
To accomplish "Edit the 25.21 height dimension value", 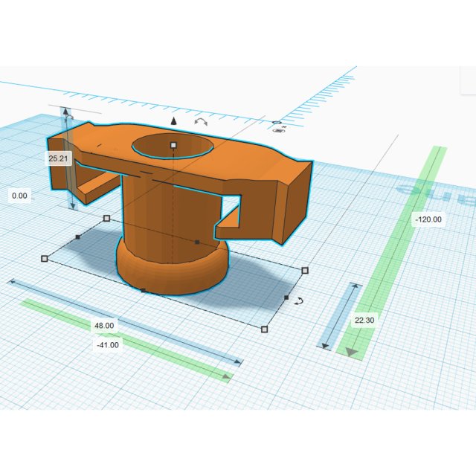I will pyautogui.click(x=58, y=158).
